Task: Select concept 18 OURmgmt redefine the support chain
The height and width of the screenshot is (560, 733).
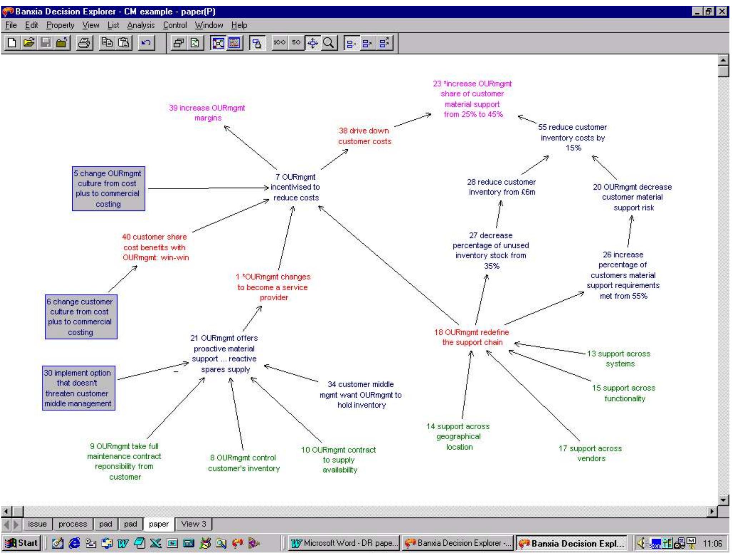Action: click(x=472, y=337)
